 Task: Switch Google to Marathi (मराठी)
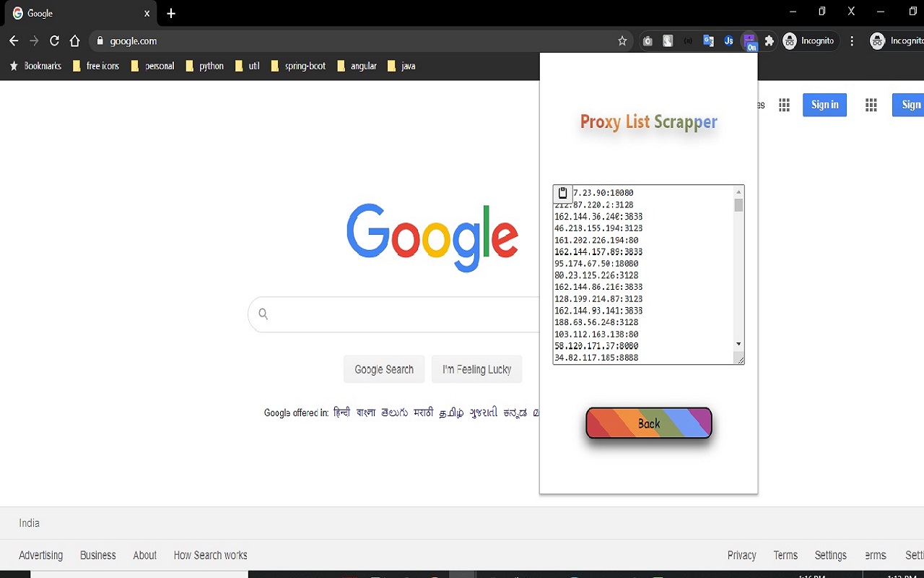click(424, 413)
